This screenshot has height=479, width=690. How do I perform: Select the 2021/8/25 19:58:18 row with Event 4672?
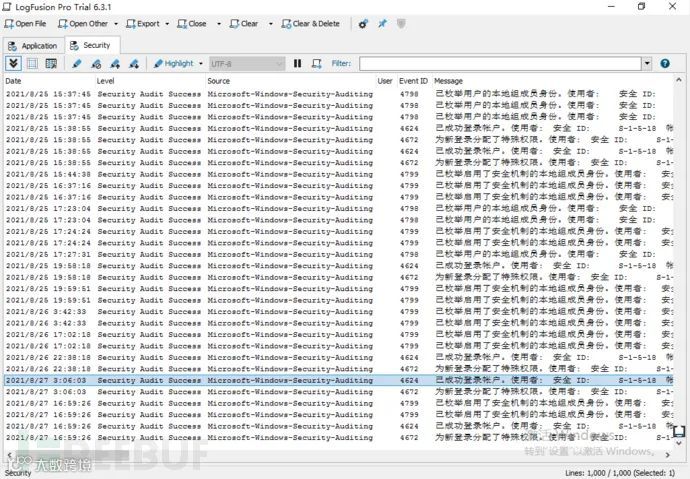(338, 277)
